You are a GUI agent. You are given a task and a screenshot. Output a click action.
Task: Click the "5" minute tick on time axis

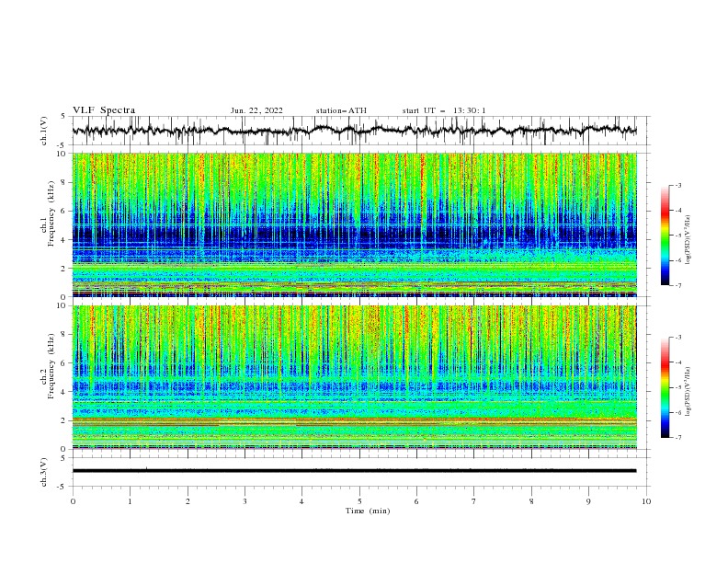pos(359,501)
